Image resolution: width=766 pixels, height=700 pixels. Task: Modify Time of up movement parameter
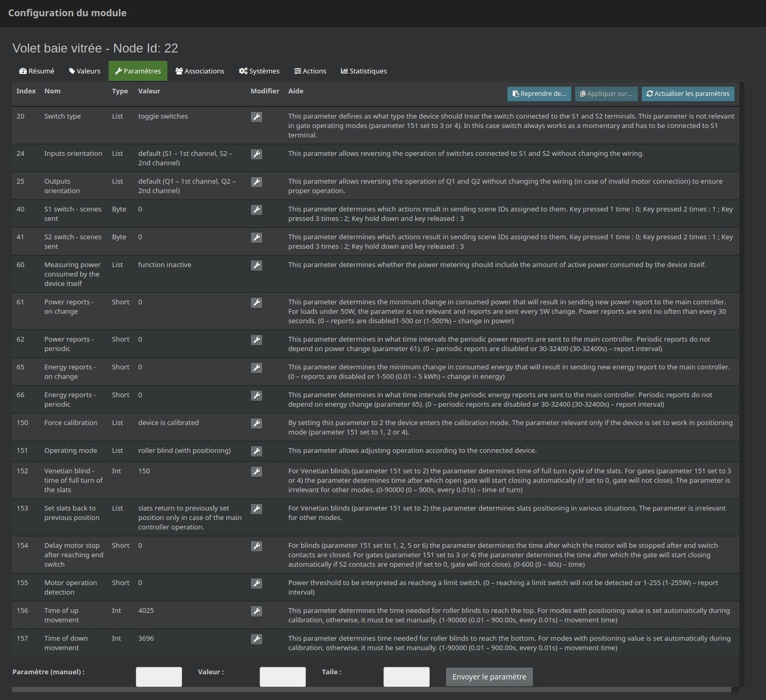coord(256,611)
